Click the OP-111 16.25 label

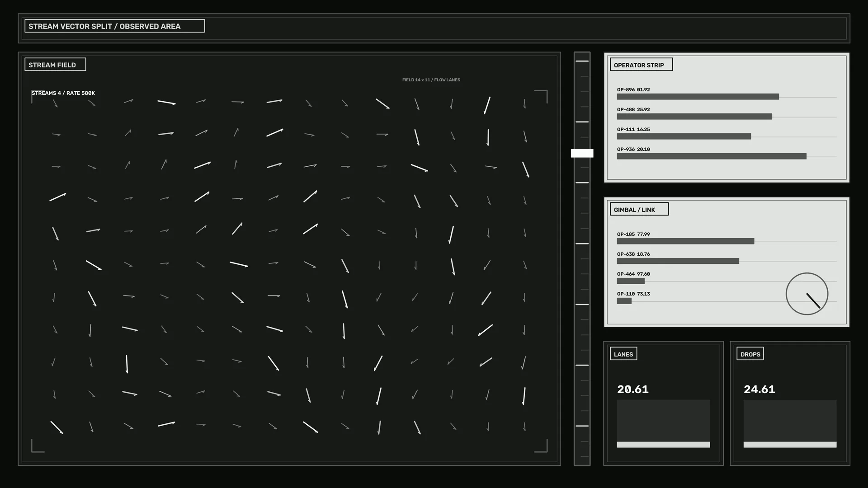click(633, 129)
